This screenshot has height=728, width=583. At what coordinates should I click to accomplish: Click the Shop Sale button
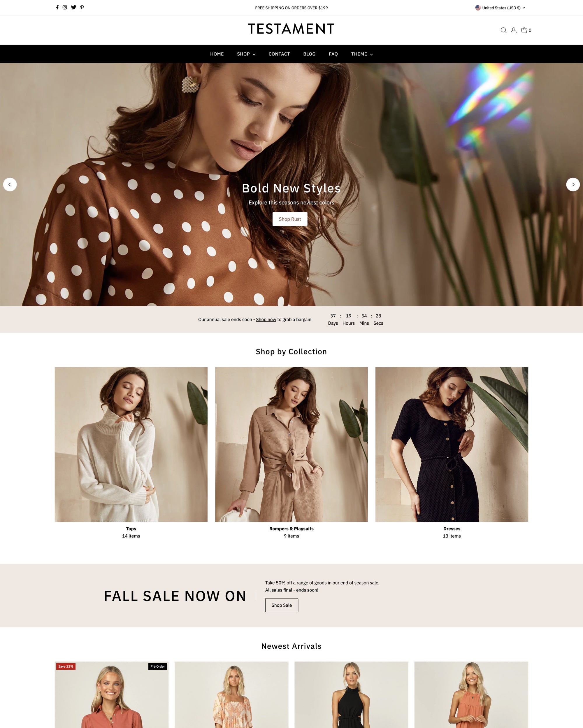pyautogui.click(x=281, y=605)
